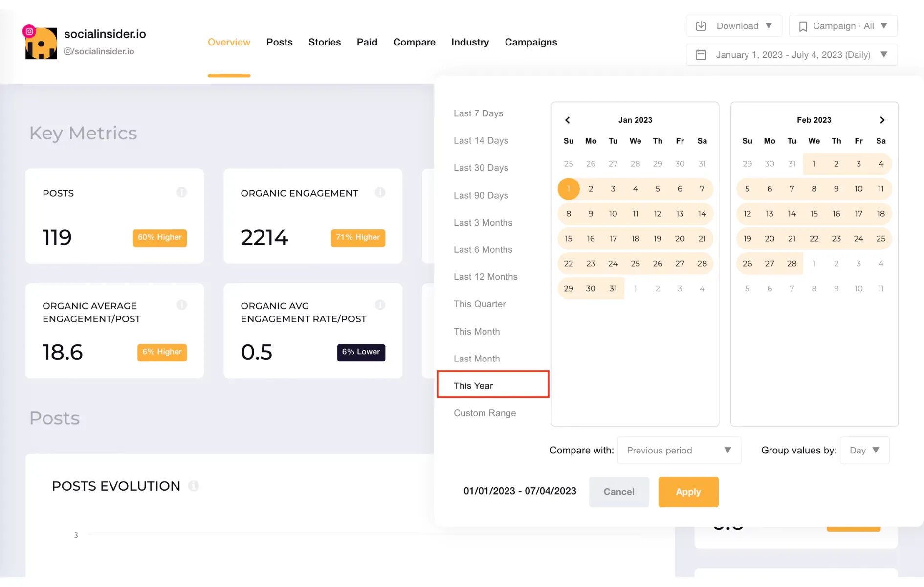Click the 2214 organic engagement value

coord(264,238)
